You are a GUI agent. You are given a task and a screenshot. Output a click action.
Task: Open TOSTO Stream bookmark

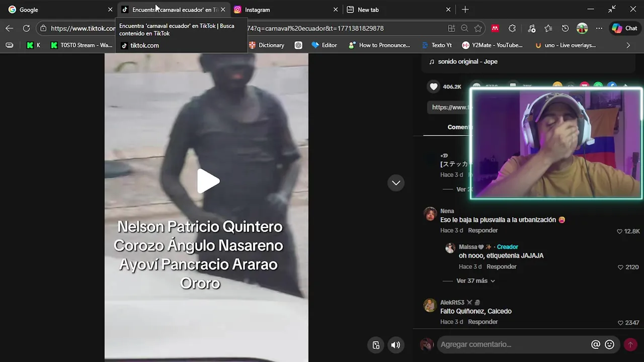pyautogui.click(x=82, y=45)
